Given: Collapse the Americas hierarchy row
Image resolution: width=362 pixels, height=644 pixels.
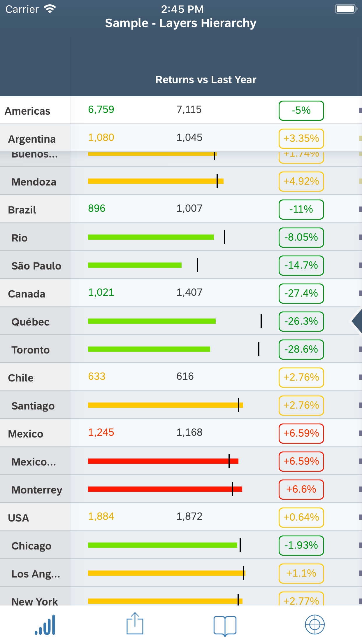Looking at the screenshot, I should click(x=28, y=111).
